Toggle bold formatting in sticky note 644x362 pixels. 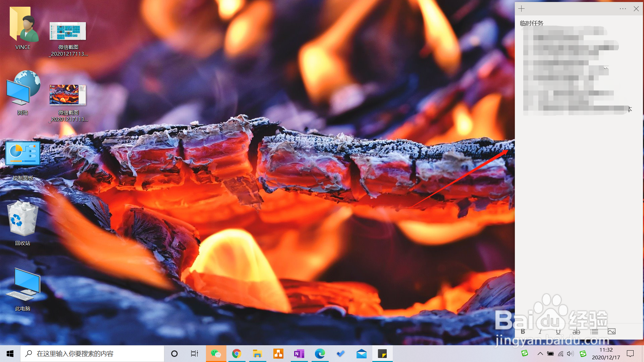click(523, 331)
